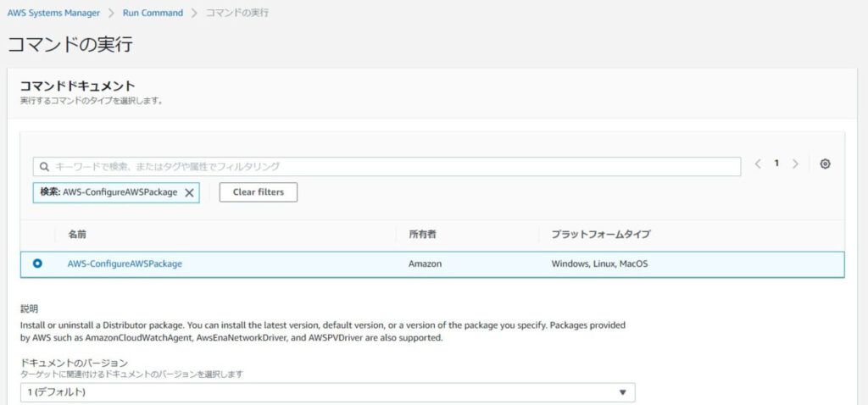
Task: Open the document version dropdown
Action: click(328, 392)
